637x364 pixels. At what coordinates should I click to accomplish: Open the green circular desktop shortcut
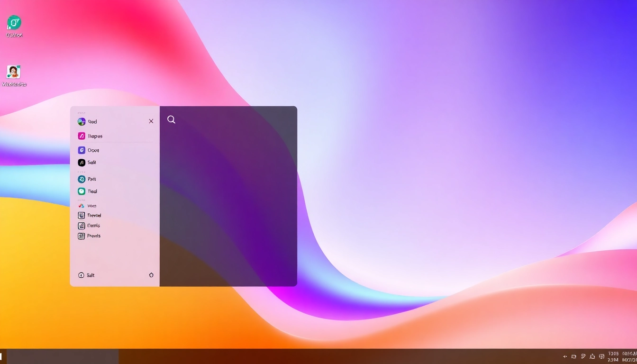(14, 23)
